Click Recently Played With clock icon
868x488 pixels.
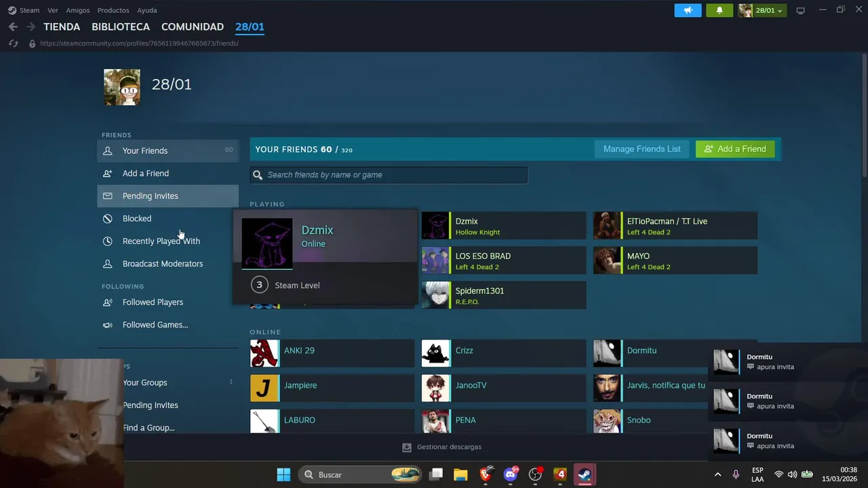107,241
